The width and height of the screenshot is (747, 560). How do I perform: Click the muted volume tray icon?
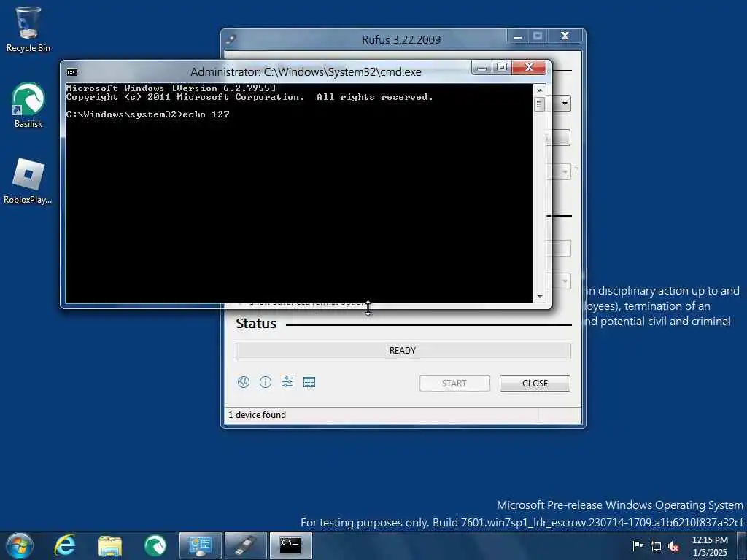pos(673,546)
